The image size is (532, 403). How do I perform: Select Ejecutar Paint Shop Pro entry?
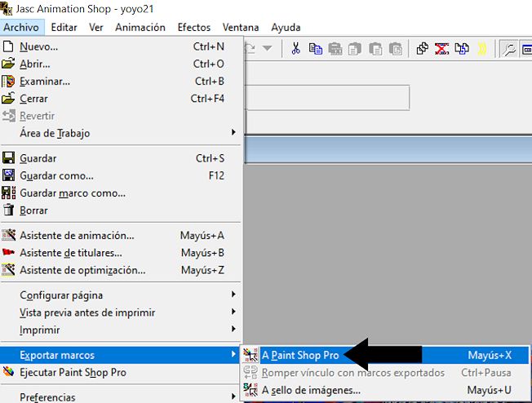pos(121,372)
